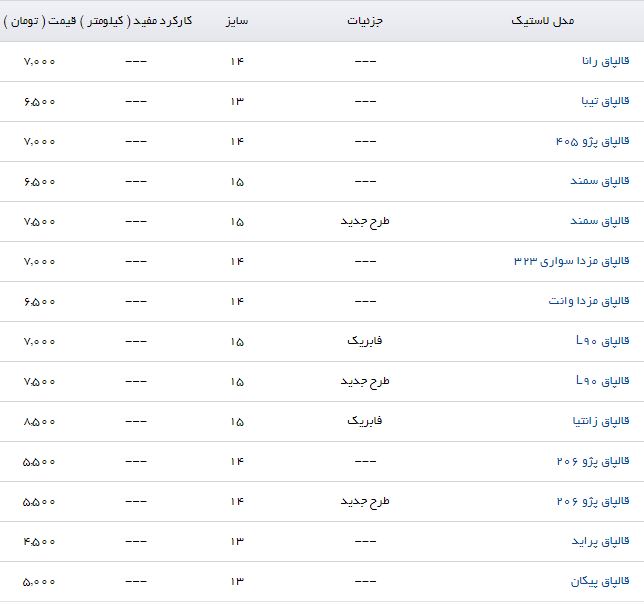This screenshot has height=604, width=644.
Task: Select the فابریک detail in the L90 row
Action: tap(365, 341)
